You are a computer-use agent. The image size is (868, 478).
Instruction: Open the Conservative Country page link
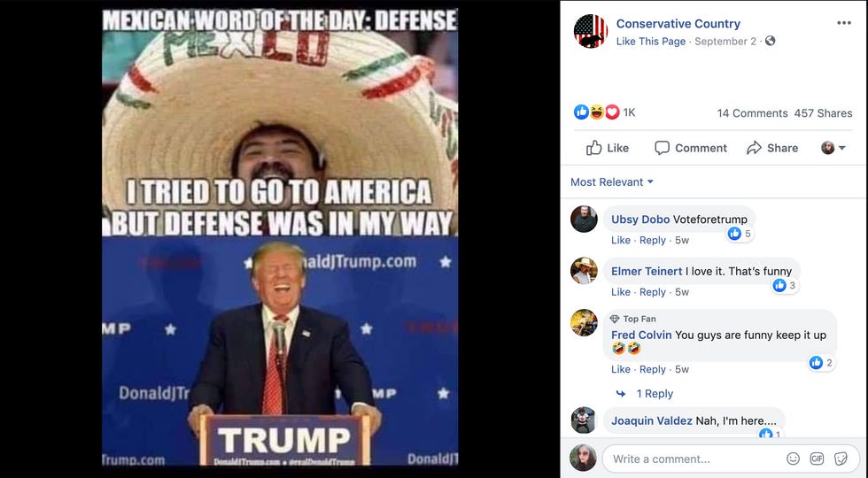coord(678,24)
